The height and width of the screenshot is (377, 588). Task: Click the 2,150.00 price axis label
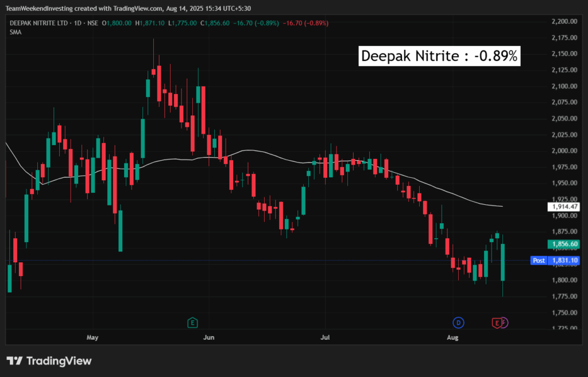pos(564,53)
